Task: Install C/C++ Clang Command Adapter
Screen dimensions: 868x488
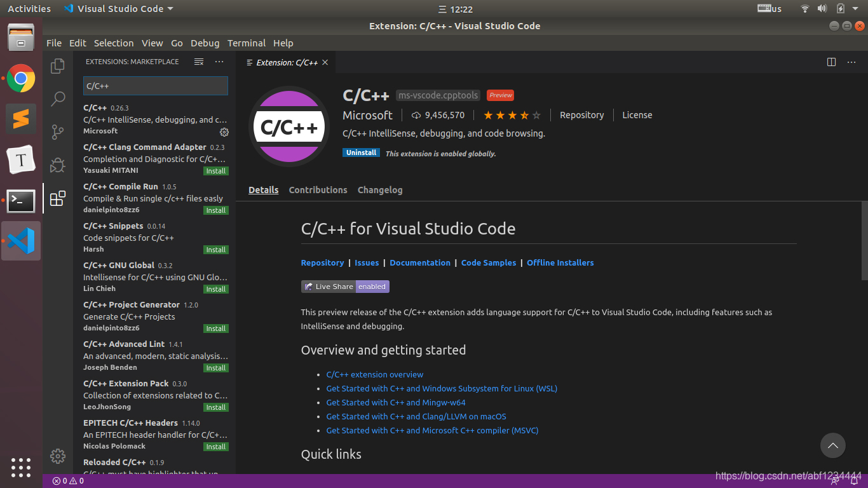Action: click(x=216, y=171)
